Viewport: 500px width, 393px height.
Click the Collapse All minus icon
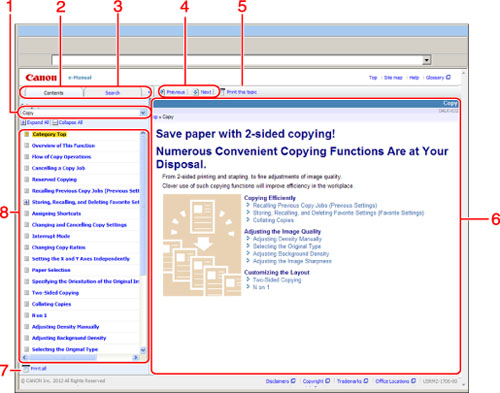(x=55, y=123)
